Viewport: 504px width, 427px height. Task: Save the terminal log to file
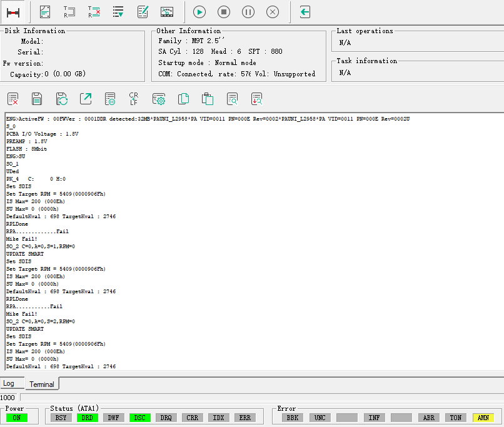click(x=37, y=99)
